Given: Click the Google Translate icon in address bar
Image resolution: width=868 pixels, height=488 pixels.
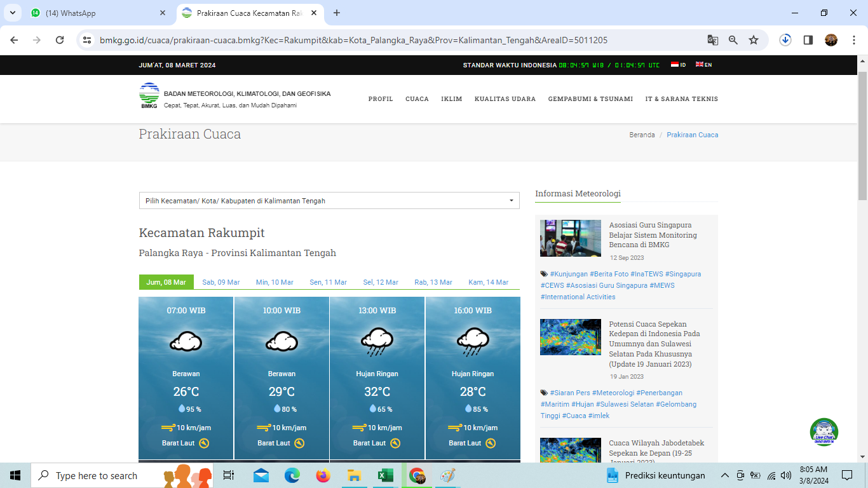Looking at the screenshot, I should point(713,40).
